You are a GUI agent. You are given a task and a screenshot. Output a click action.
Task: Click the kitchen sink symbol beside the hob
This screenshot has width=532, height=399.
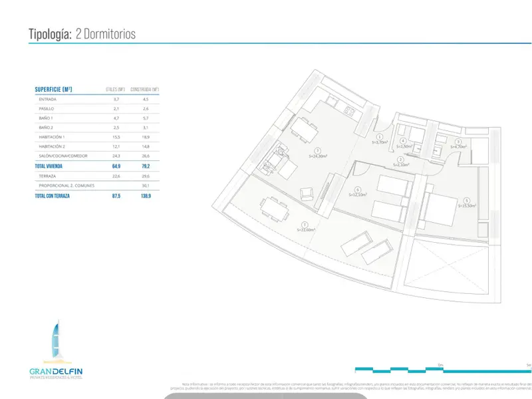click(332, 100)
